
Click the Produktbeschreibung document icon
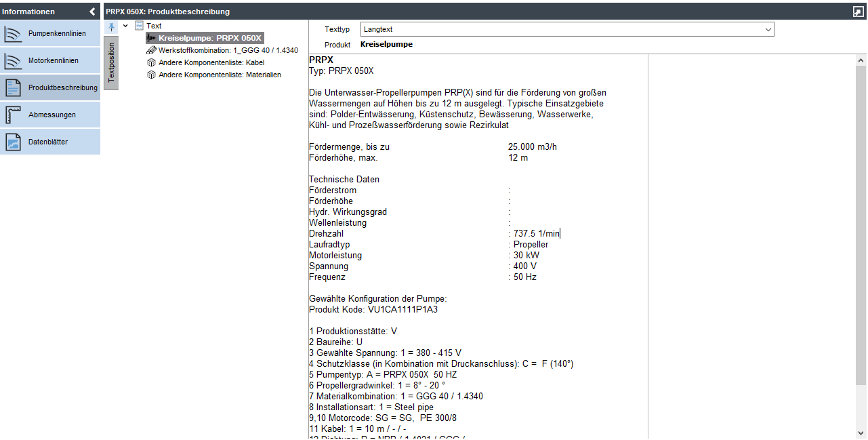(x=14, y=87)
